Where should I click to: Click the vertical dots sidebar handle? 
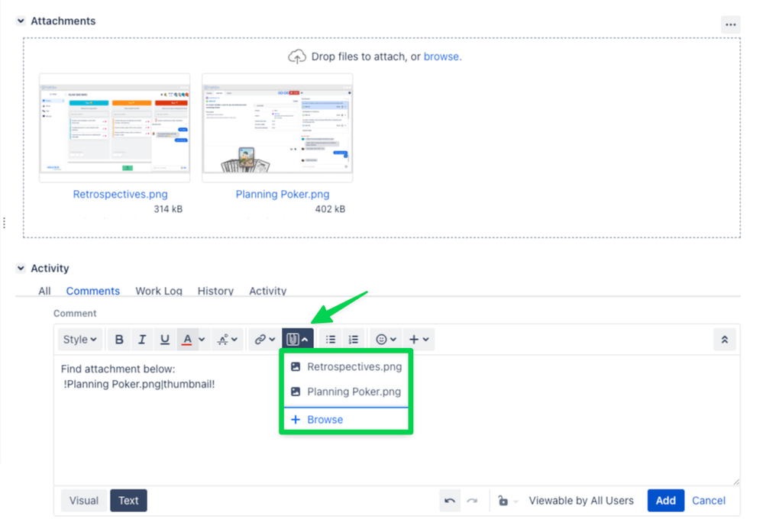(4, 223)
